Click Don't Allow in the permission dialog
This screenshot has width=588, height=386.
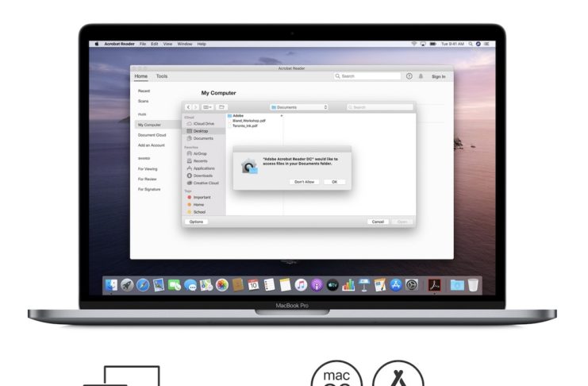click(304, 182)
